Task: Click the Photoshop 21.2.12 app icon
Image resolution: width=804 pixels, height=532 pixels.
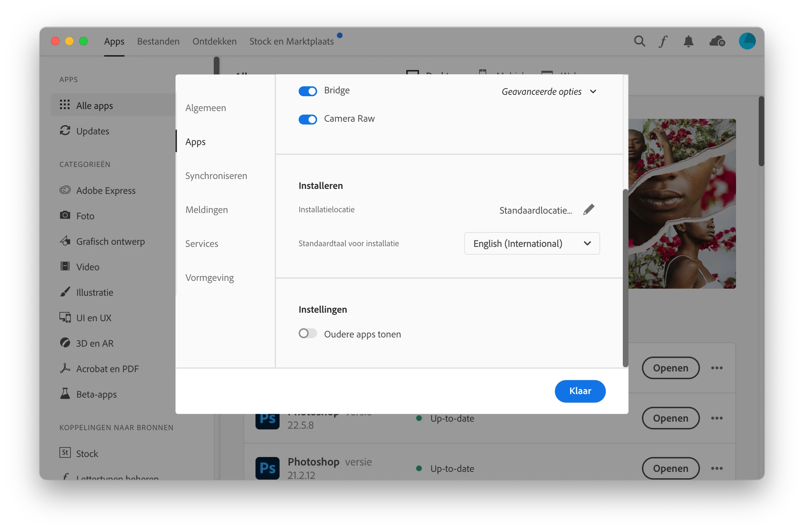Action: point(268,468)
